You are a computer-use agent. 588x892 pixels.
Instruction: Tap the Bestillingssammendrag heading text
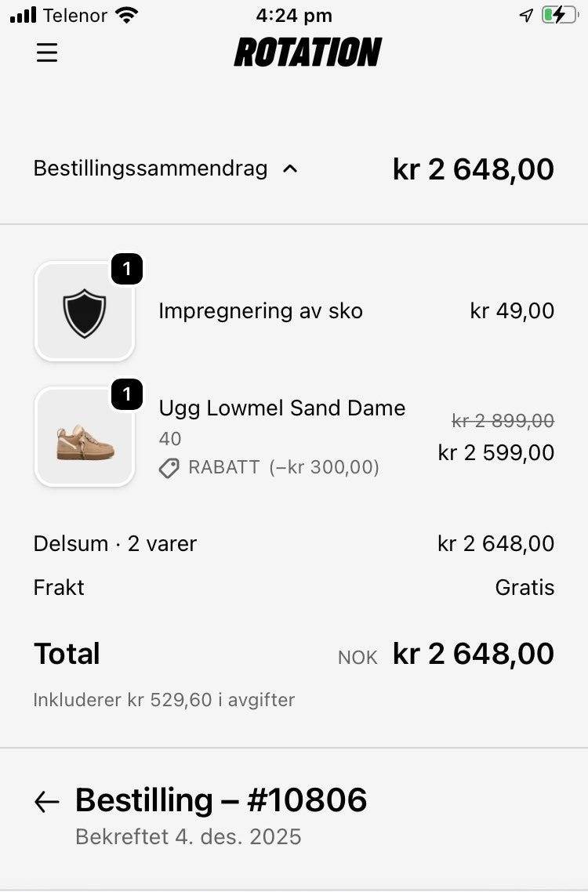coord(151,169)
